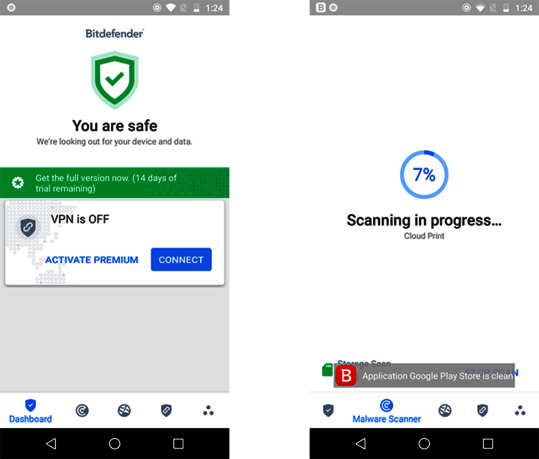Screen dimensions: 539x459
Task: Tap the 7% circular scan progress indicator
Action: point(424,174)
